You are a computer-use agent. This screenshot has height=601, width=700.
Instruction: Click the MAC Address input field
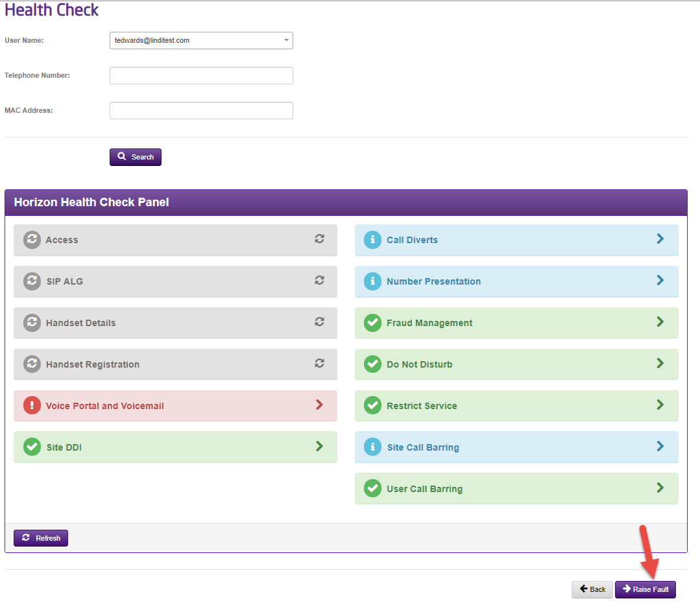tap(201, 111)
